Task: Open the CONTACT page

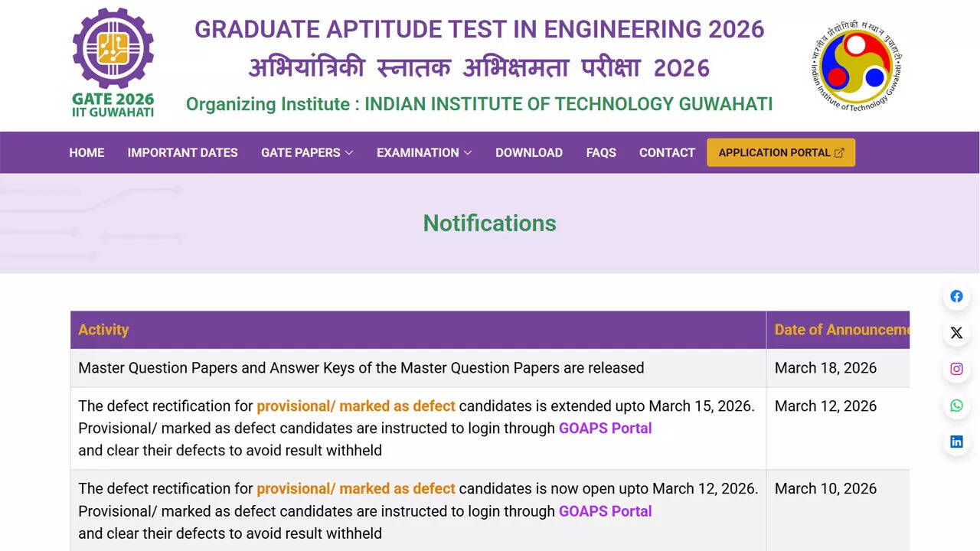Action: click(667, 152)
